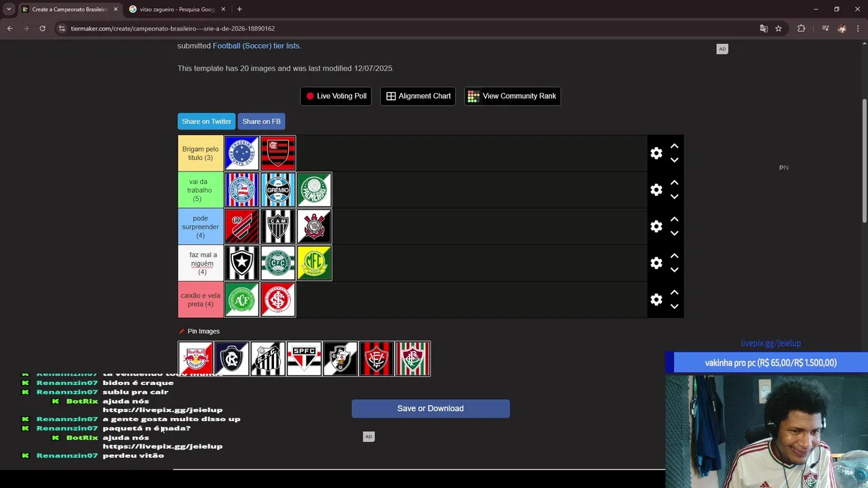This screenshot has height=488, width=868.
Task: Move 'Brigam pelo titulo' row up
Action: pos(674,146)
